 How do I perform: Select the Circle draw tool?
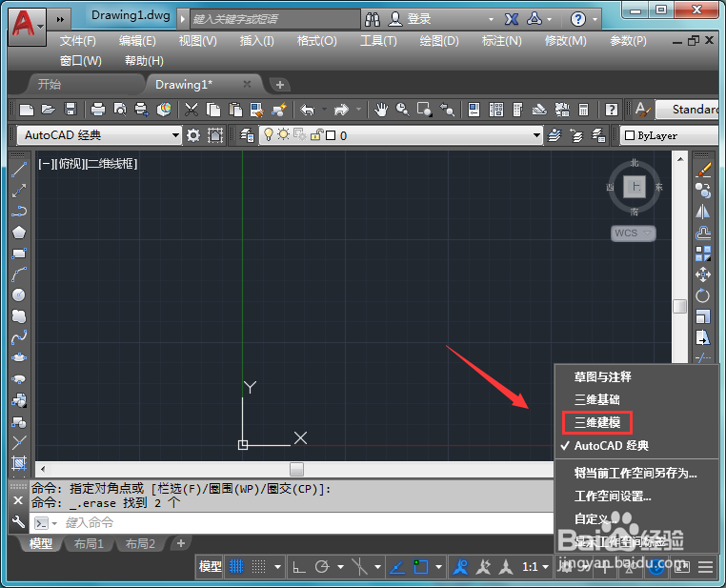18,294
